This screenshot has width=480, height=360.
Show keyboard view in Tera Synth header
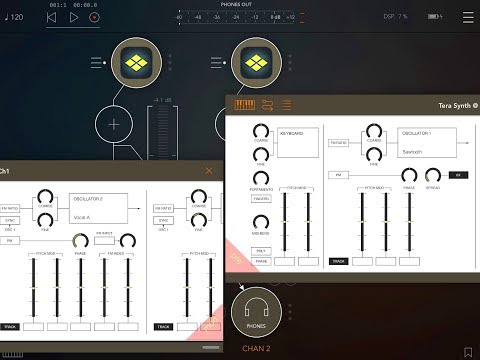pos(245,105)
